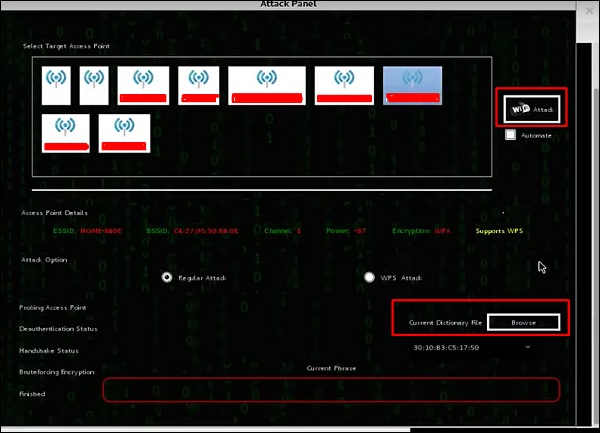Image resolution: width=600 pixels, height=433 pixels.
Task: Click the Encryption WPA detail
Action: point(421,231)
